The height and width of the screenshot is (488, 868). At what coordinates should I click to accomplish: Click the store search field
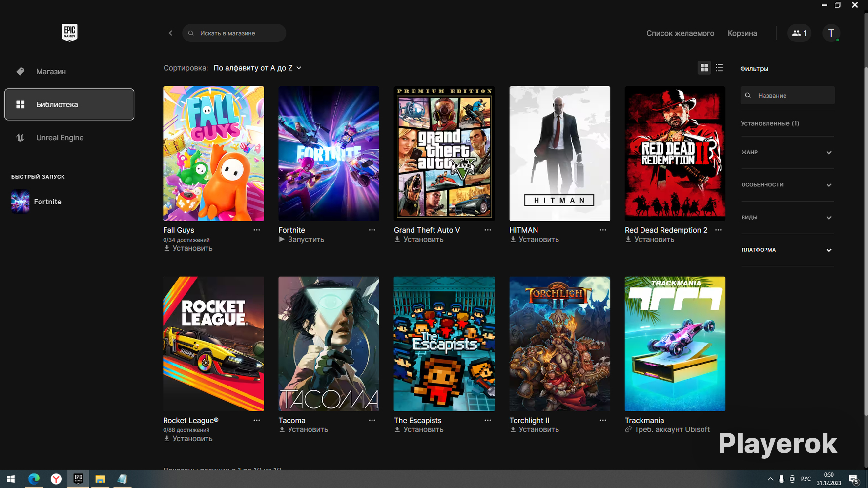234,33
